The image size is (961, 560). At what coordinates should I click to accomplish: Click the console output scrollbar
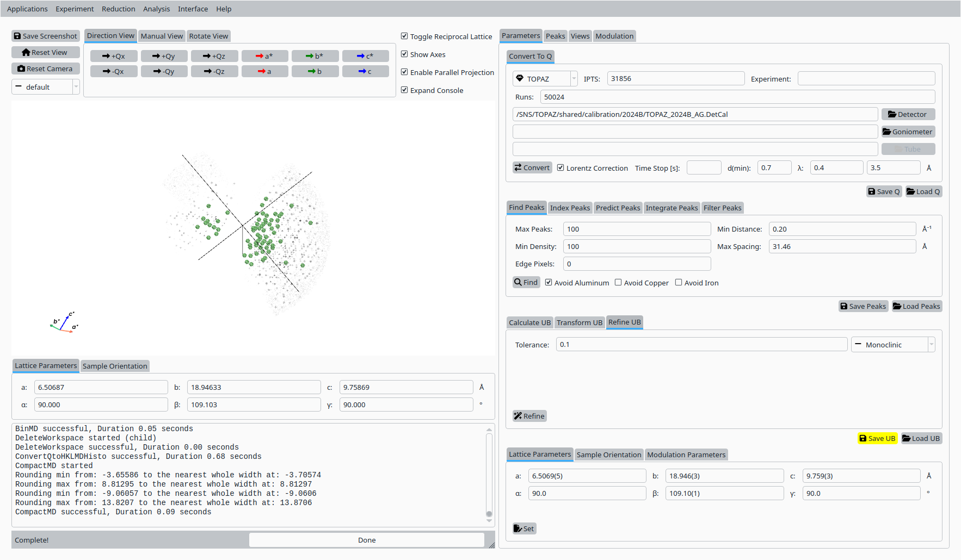tap(489, 473)
